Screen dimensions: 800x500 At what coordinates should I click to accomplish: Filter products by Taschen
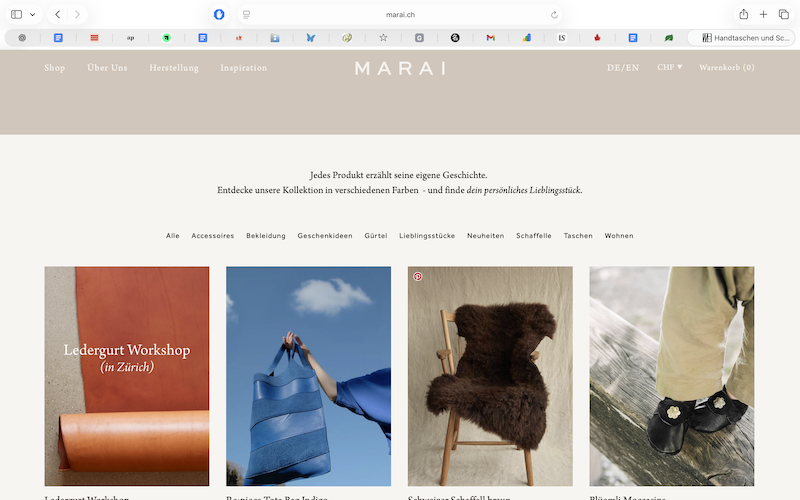click(x=578, y=236)
